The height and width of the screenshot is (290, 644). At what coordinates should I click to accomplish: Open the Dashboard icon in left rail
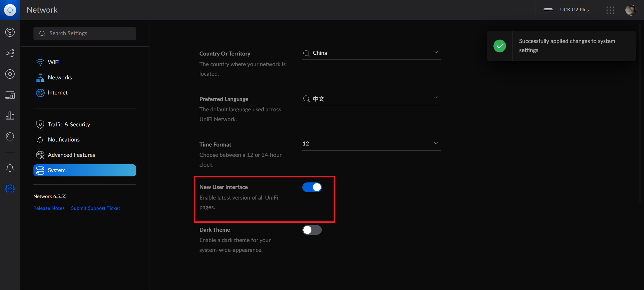(10, 32)
